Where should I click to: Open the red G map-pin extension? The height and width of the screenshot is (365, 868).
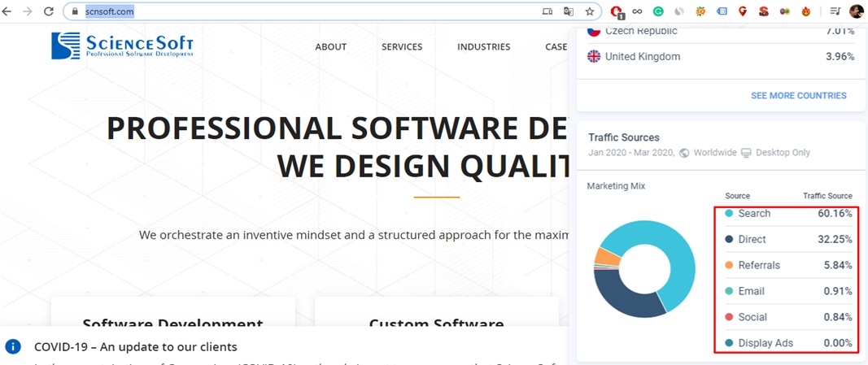pos(743,11)
